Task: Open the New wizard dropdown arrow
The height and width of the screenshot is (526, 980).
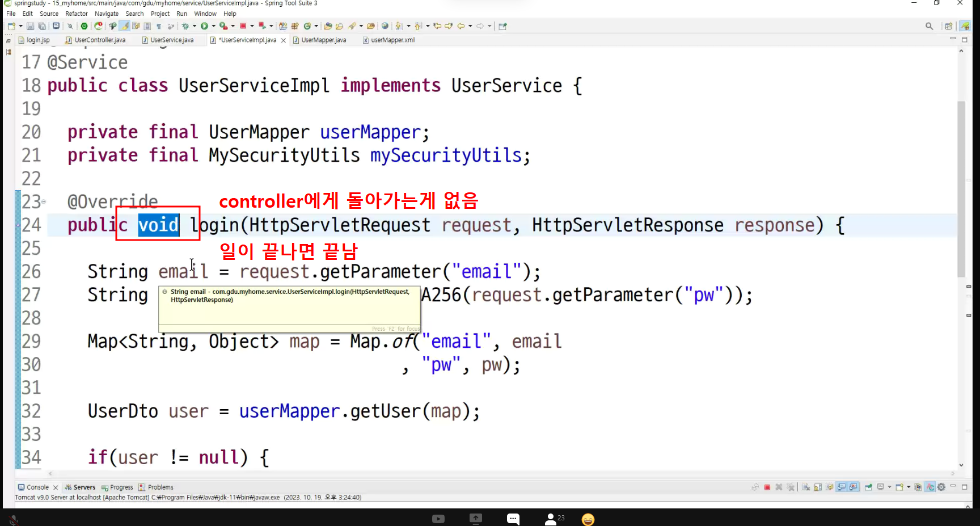Action: [20, 26]
